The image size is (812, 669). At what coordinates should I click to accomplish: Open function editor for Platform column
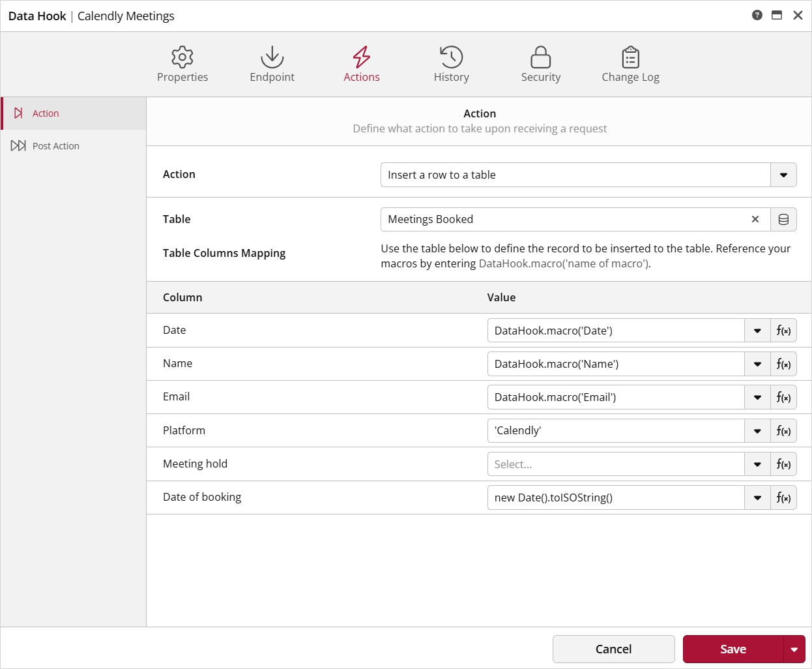783,430
